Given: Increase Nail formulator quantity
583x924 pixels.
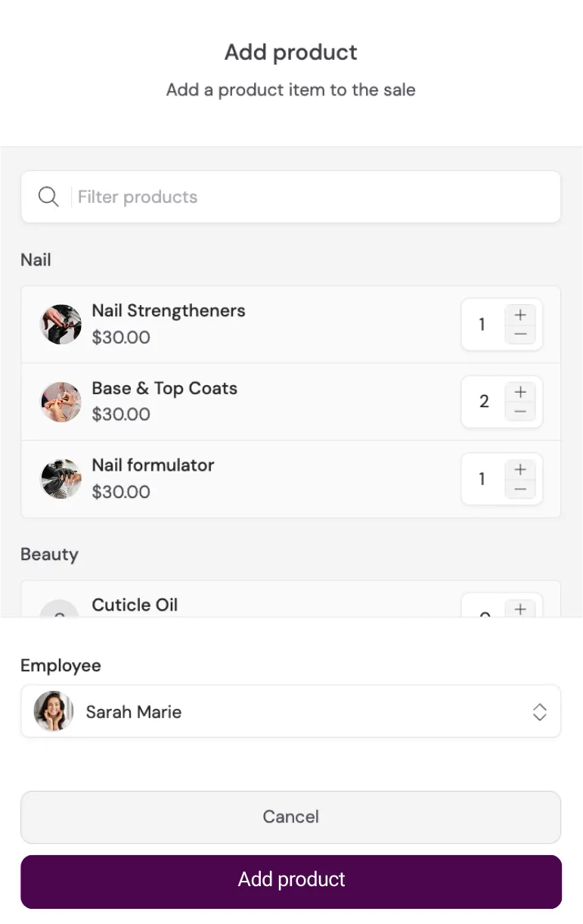Looking at the screenshot, I should coord(520,468).
